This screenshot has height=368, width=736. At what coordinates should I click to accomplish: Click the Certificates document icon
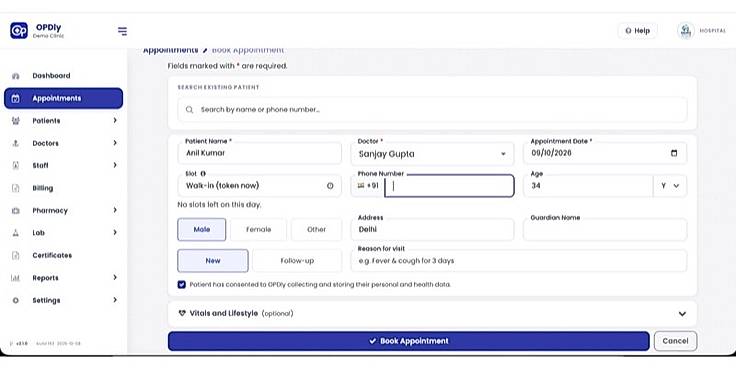(15, 255)
